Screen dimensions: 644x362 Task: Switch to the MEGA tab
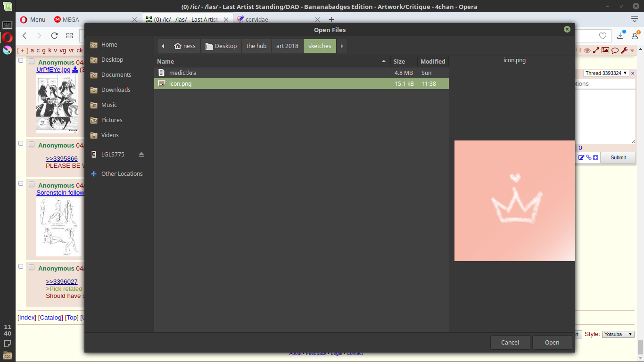tap(71, 19)
